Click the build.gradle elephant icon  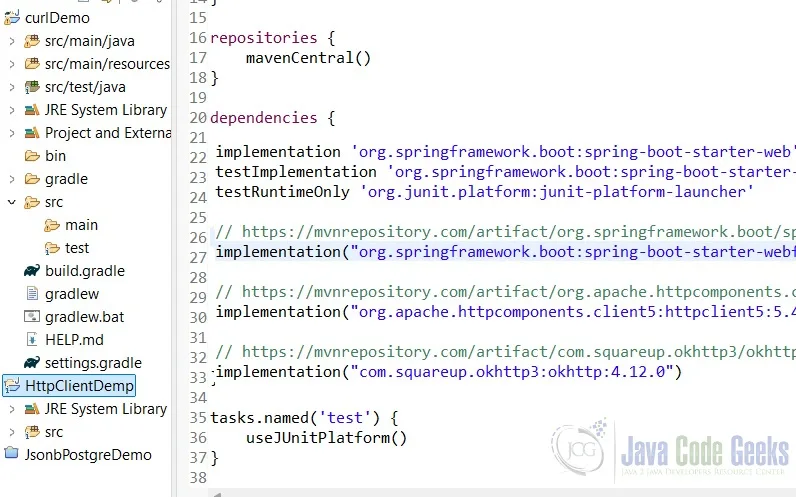(x=32, y=271)
